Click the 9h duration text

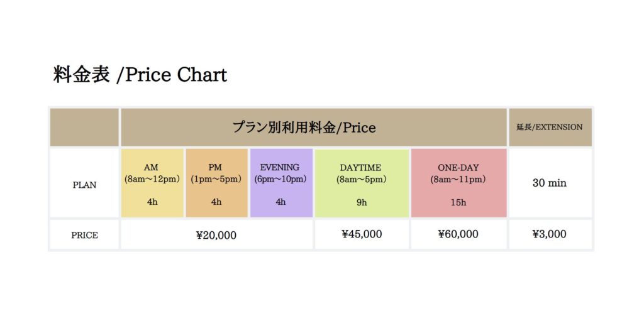(x=362, y=202)
